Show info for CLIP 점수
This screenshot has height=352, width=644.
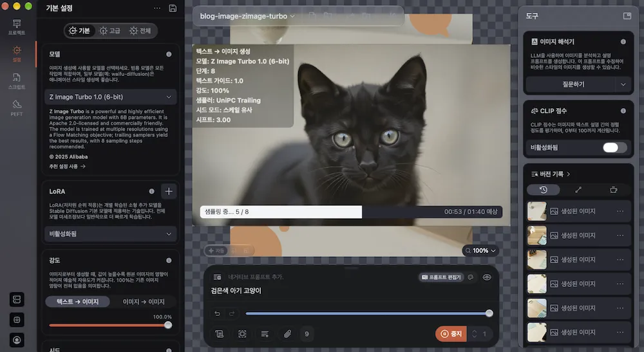tap(623, 111)
